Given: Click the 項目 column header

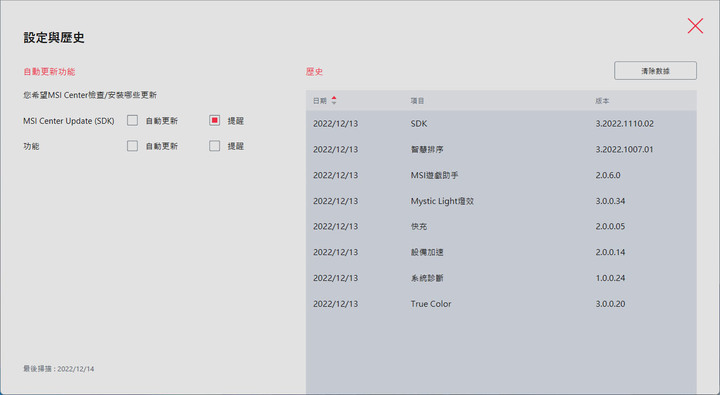Looking at the screenshot, I should 417,101.
